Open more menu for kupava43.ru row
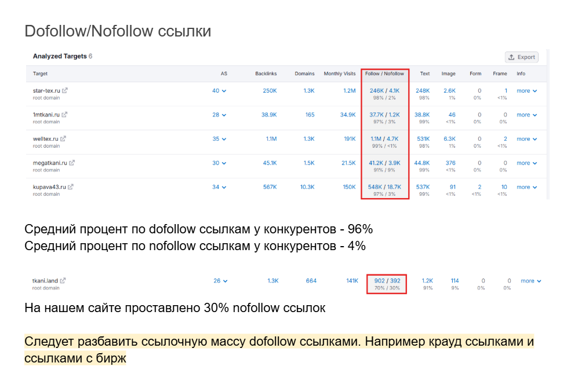The height and width of the screenshot is (392, 567). click(527, 187)
